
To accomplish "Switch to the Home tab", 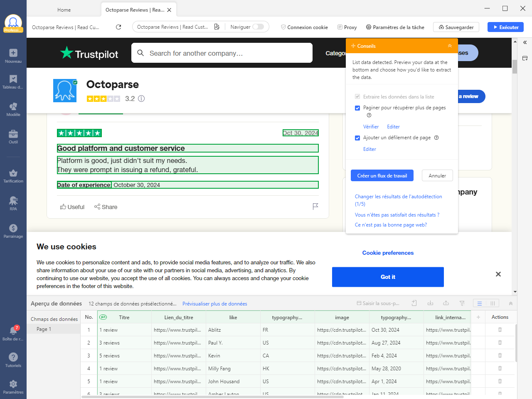I will (64, 10).
